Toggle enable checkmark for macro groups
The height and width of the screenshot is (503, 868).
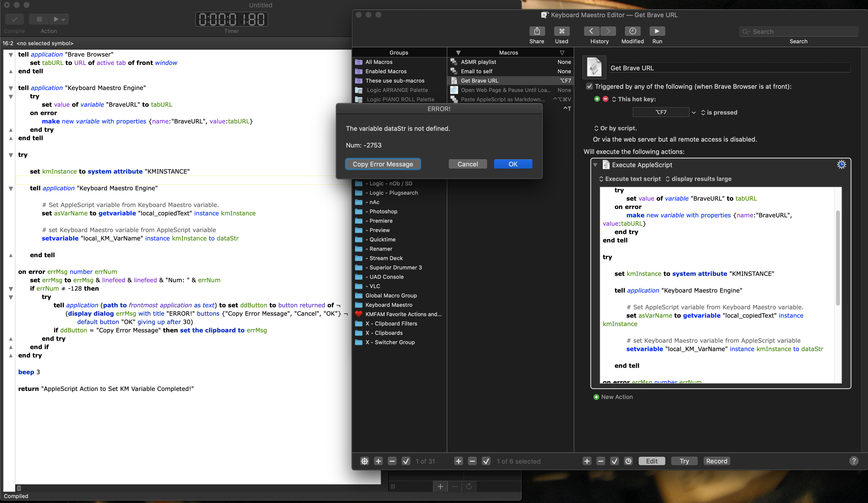pos(406,461)
